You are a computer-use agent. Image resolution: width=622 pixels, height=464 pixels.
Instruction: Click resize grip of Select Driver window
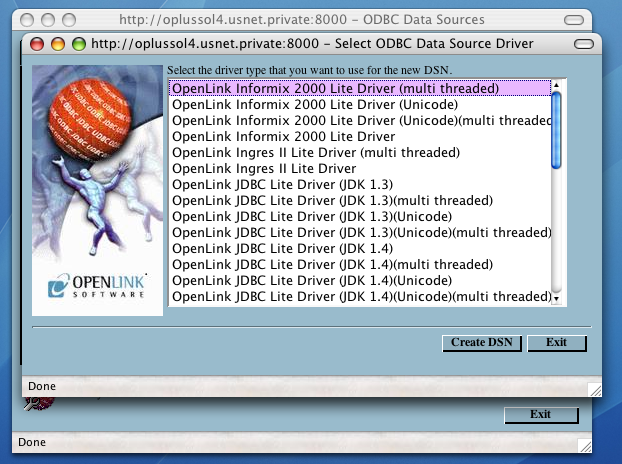pyautogui.click(x=595, y=390)
